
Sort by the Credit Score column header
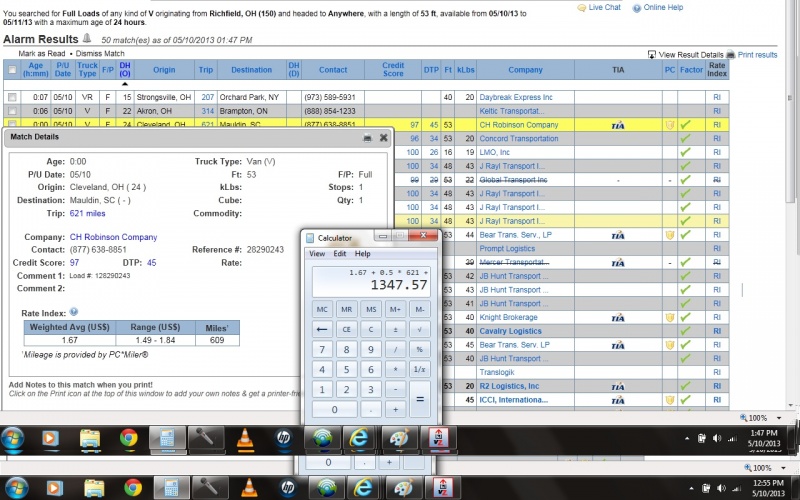pyautogui.click(x=393, y=69)
